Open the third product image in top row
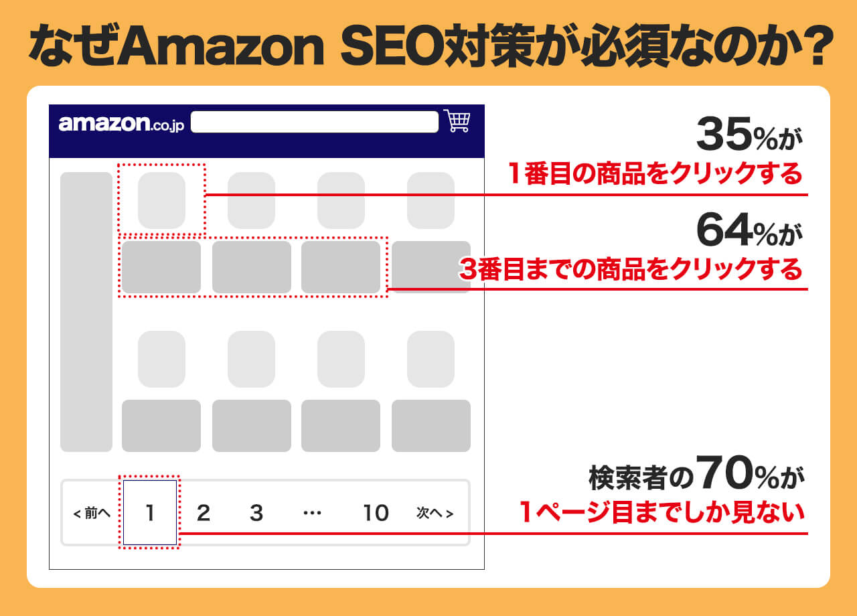Screen dimensions: 857x616 tap(341, 200)
